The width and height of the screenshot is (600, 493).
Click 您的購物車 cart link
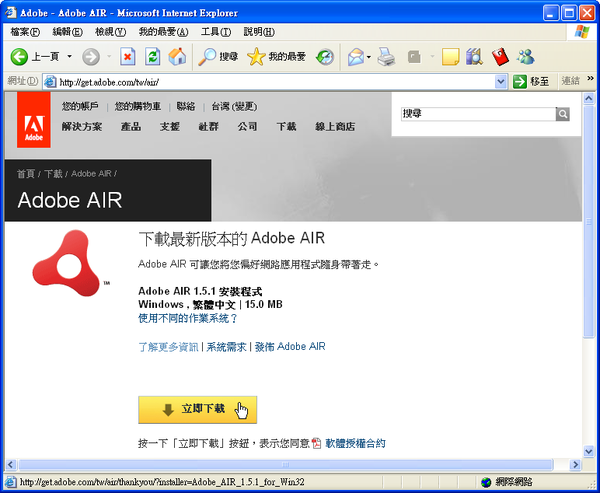[x=138, y=106]
